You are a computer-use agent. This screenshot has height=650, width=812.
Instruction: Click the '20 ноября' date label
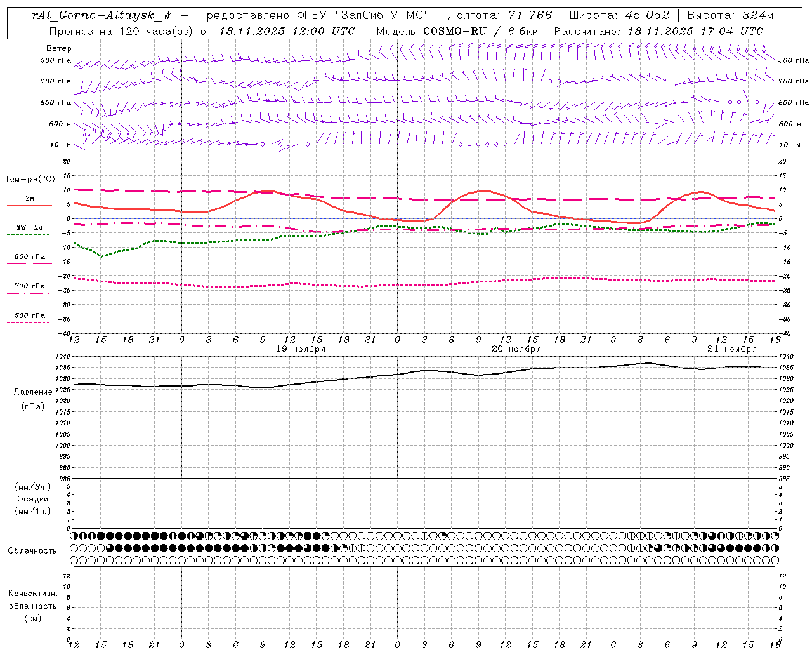516,349
